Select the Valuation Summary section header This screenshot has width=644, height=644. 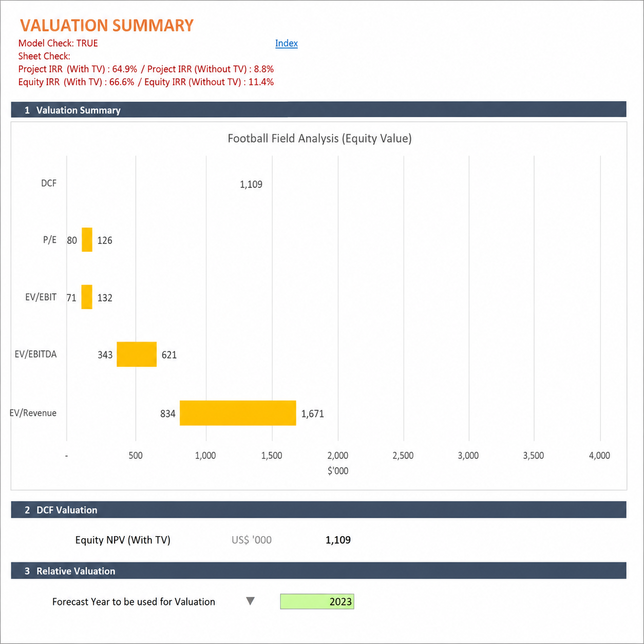tap(318, 110)
